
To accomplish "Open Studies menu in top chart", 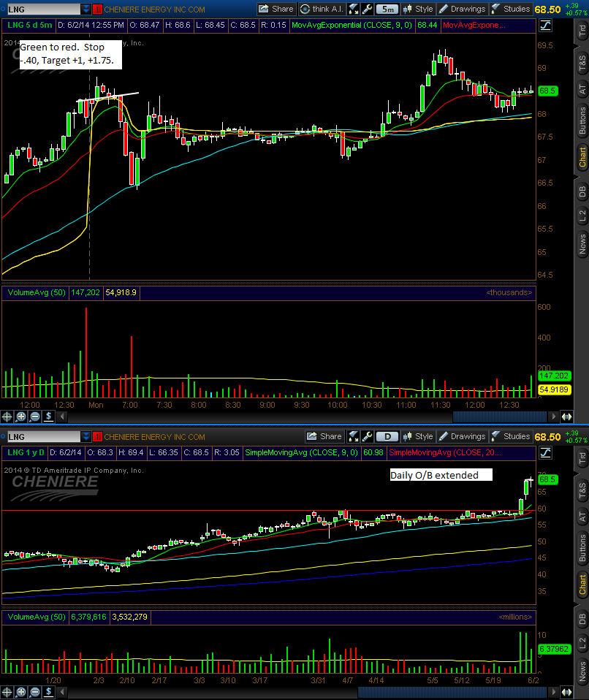I will (510, 9).
